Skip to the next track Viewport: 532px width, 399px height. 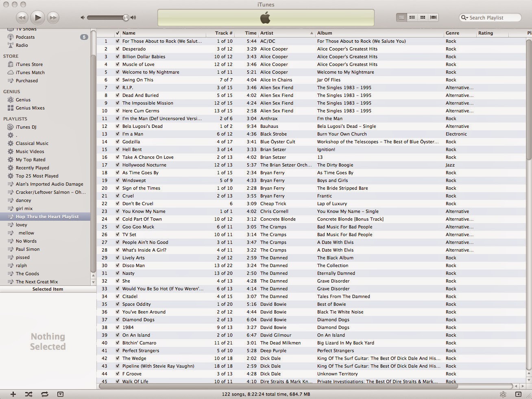pyautogui.click(x=53, y=18)
